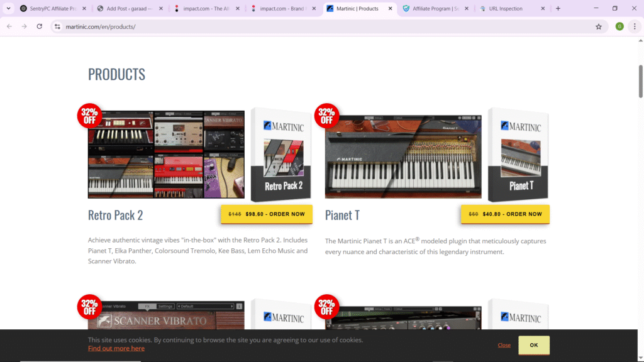Open the Retro Pack 2 title link
Screen dimensions: 644x362
(x=116, y=215)
